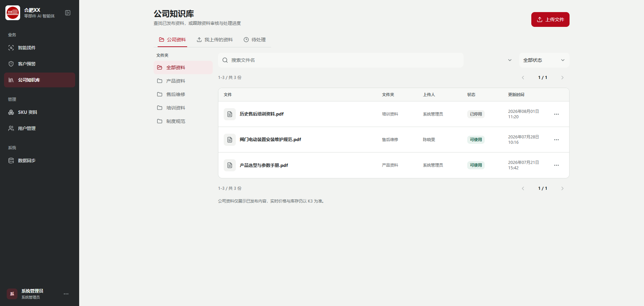Image resolution: width=644 pixels, height=306 pixels.
Task: Go to previous page at top pagination
Action: coord(523,78)
